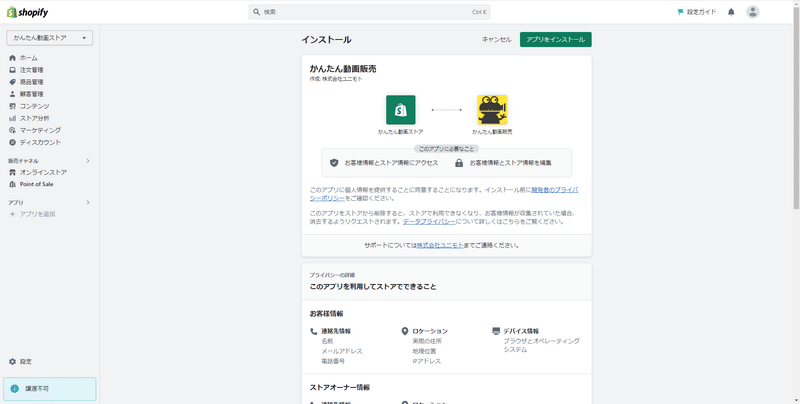Open the かんたん動画ストア store switcher dropdown
800x404 pixels.
49,38
